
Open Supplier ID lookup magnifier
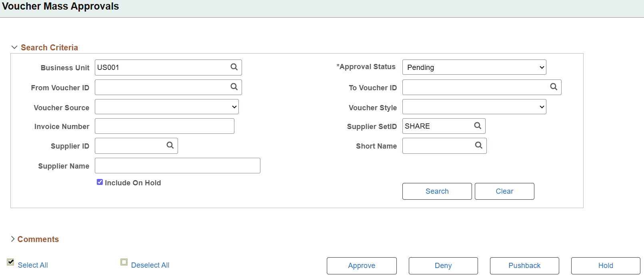click(x=170, y=145)
